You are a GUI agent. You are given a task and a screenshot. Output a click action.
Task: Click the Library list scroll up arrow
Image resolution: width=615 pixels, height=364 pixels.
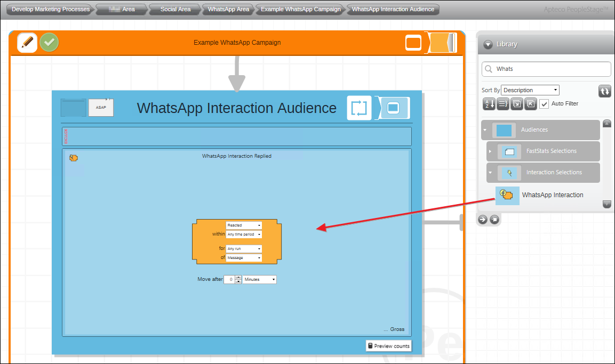(x=607, y=124)
